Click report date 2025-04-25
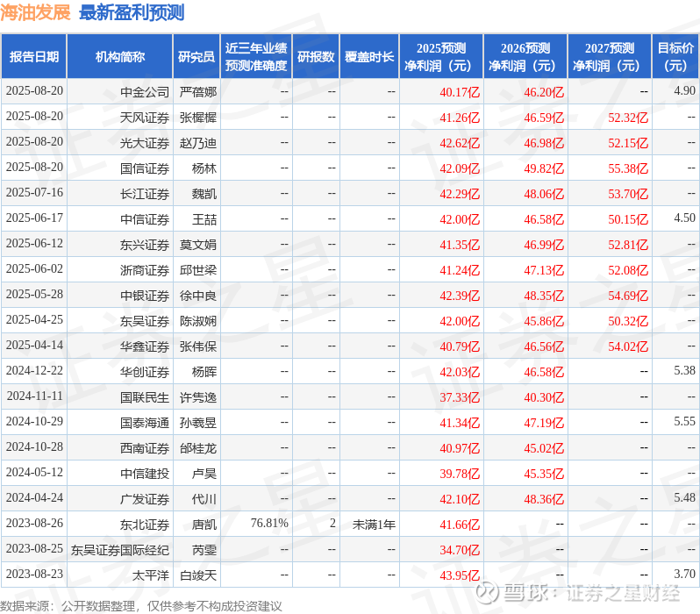This screenshot has width=700, height=614. [x=34, y=320]
